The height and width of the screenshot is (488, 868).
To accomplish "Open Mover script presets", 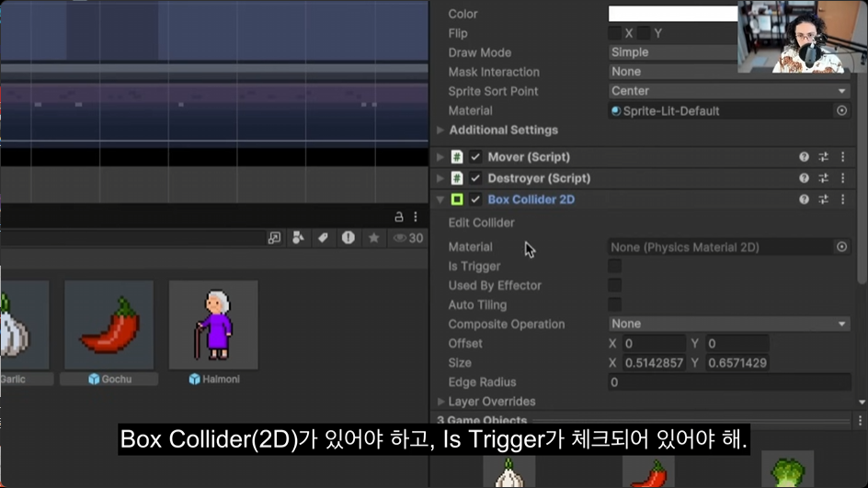I will click(824, 157).
